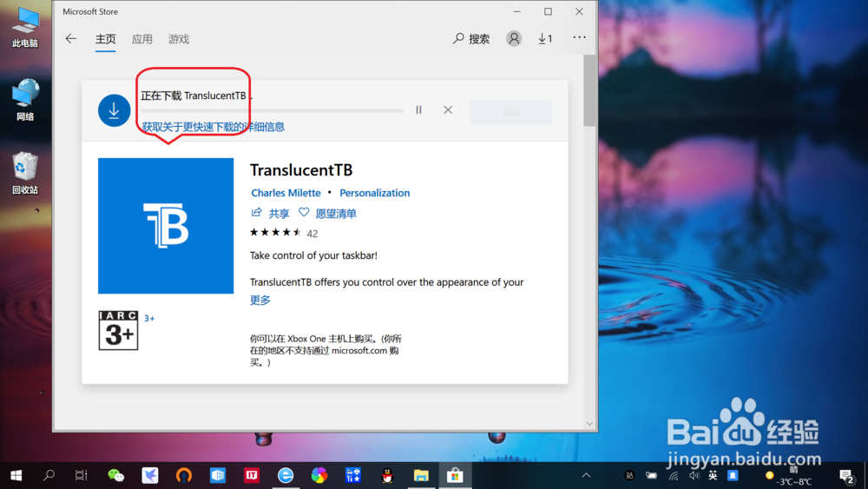Screen dimensions: 868x489
Task: Open the blue shield app on taskbar
Action: (218, 475)
